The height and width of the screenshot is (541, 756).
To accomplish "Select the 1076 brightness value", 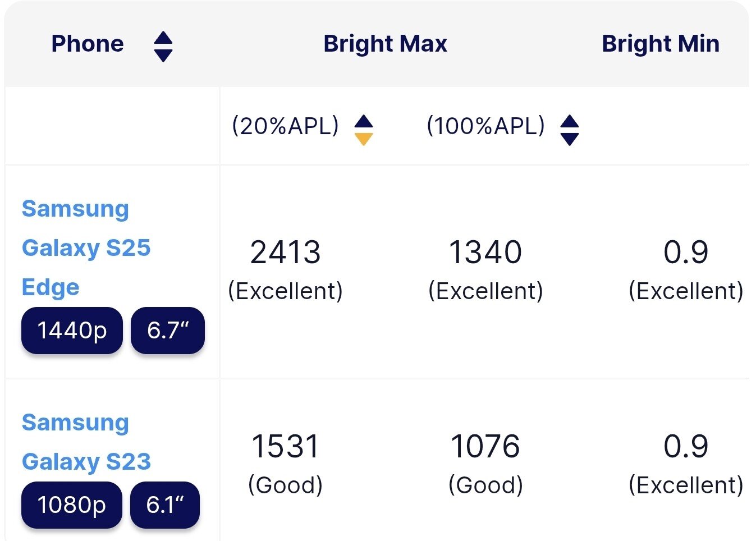I will pyautogui.click(x=485, y=447).
